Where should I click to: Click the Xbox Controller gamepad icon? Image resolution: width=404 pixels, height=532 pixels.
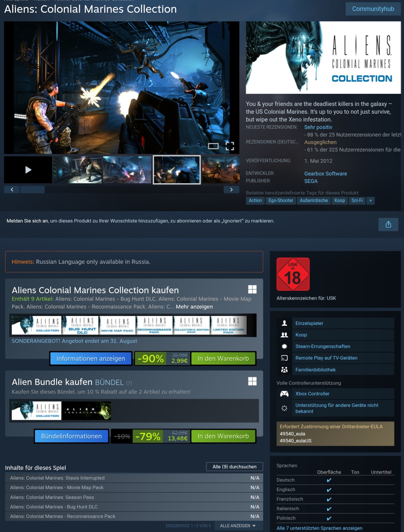284,394
